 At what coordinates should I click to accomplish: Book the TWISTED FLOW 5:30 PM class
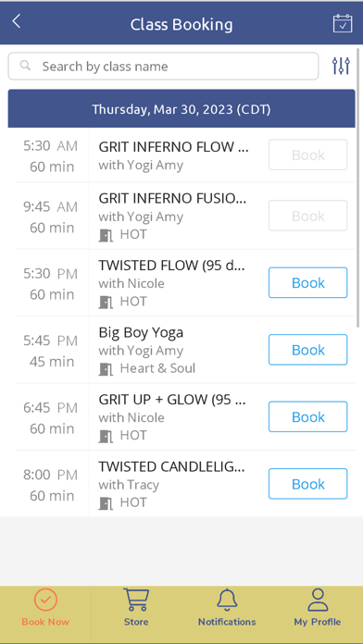pyautogui.click(x=308, y=282)
